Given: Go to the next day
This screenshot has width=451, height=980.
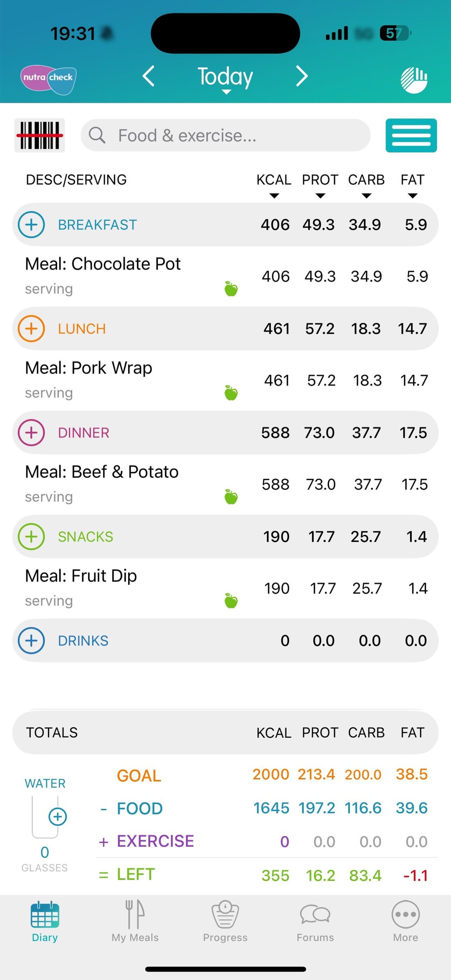Looking at the screenshot, I should [x=302, y=76].
